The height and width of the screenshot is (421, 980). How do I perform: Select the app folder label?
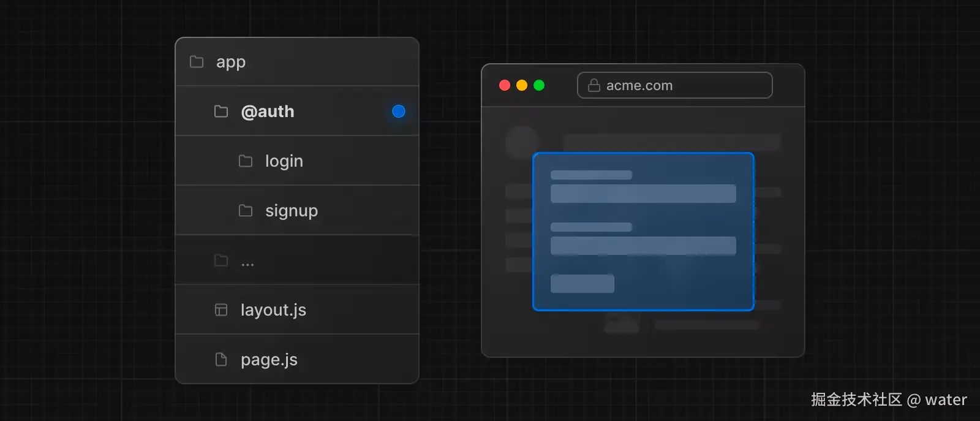[231, 63]
